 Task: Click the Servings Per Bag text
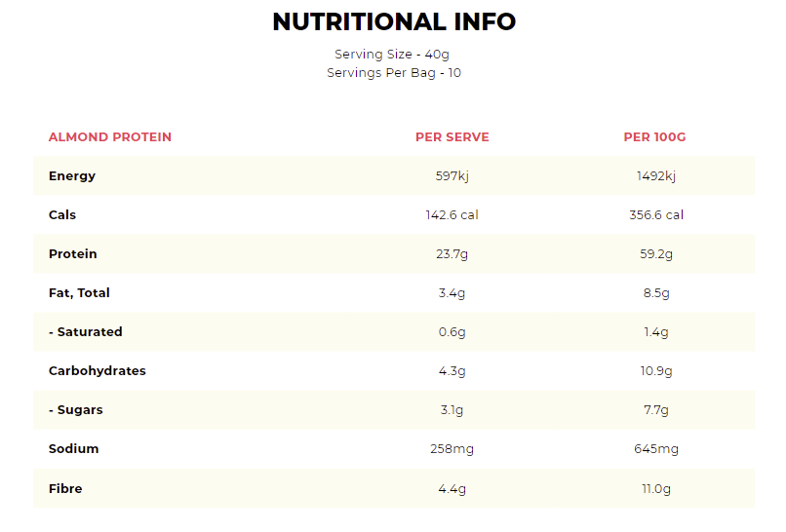tap(394, 73)
